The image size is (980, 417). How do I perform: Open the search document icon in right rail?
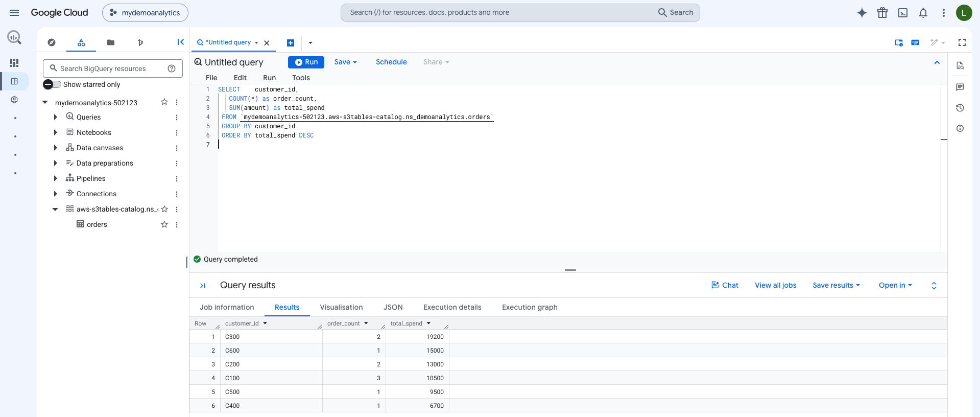(x=960, y=65)
